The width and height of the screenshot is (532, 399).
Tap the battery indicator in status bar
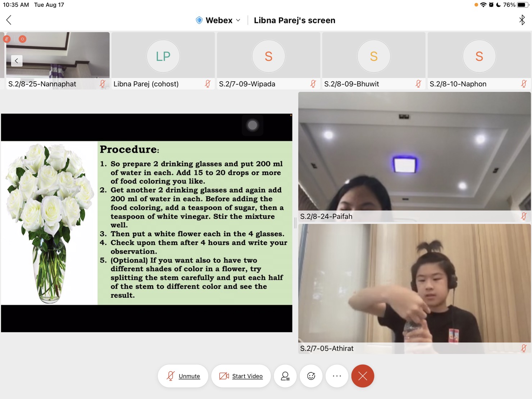tap(523, 5)
